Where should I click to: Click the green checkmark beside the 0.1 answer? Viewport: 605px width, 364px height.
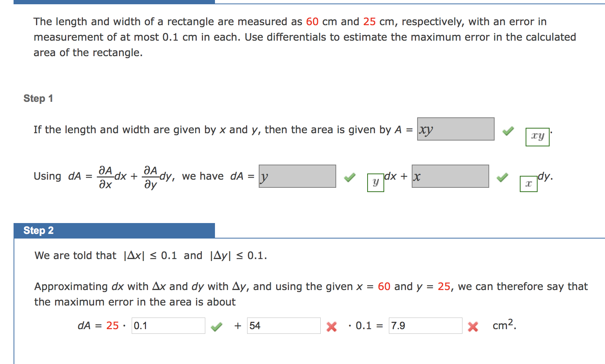pos(217,327)
